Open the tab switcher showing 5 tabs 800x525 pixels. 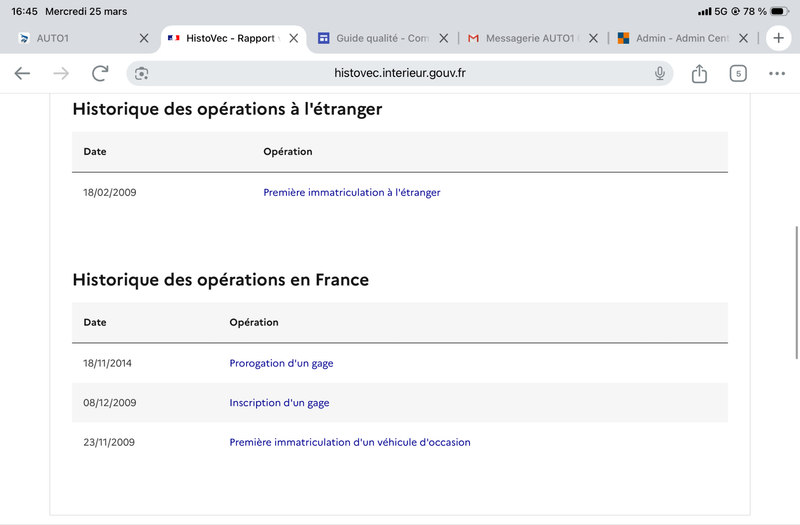click(738, 73)
